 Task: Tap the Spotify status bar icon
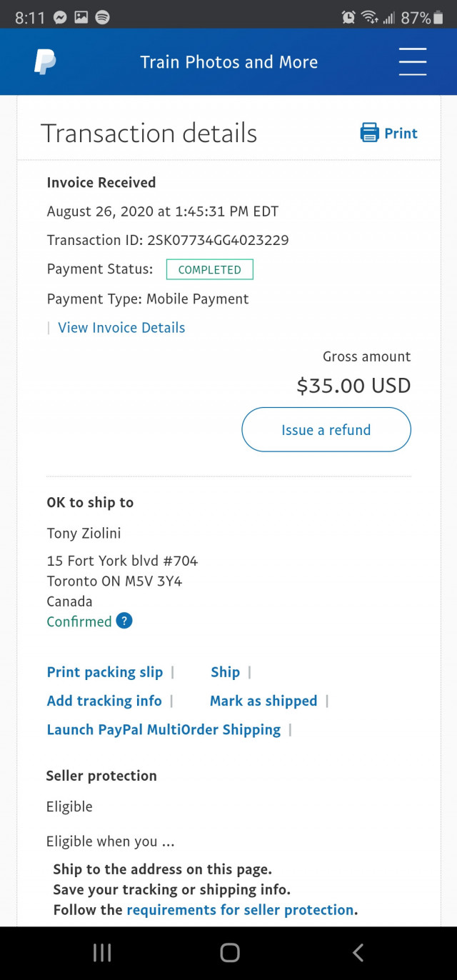point(102,17)
